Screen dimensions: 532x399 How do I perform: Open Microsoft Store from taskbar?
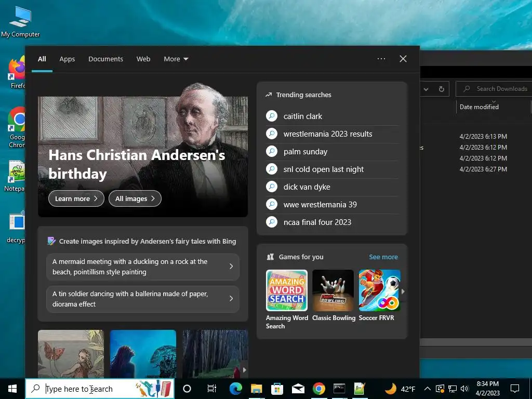tap(277, 389)
